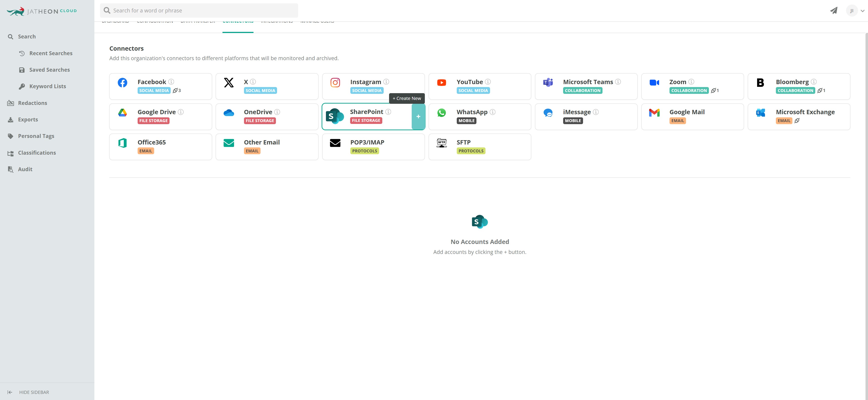Image resolution: width=868 pixels, height=400 pixels.
Task: Click the Hide Sidebar button
Action: 28,392
